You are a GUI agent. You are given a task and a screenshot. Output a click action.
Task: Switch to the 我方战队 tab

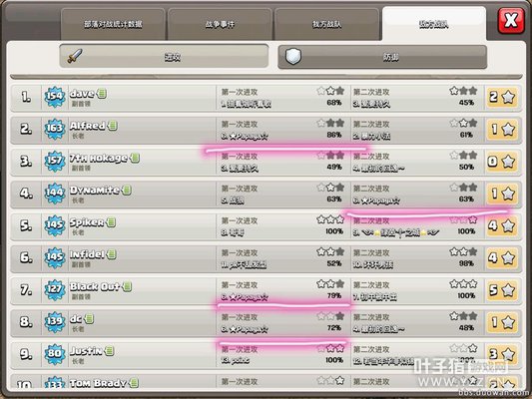pyautogui.click(x=326, y=24)
